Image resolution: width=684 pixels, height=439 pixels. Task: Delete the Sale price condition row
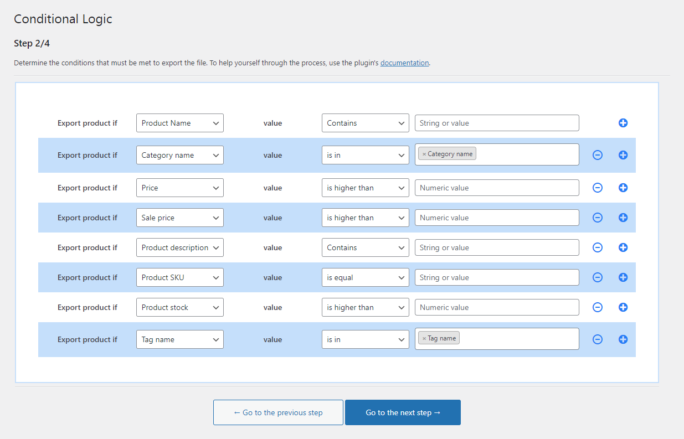click(597, 218)
